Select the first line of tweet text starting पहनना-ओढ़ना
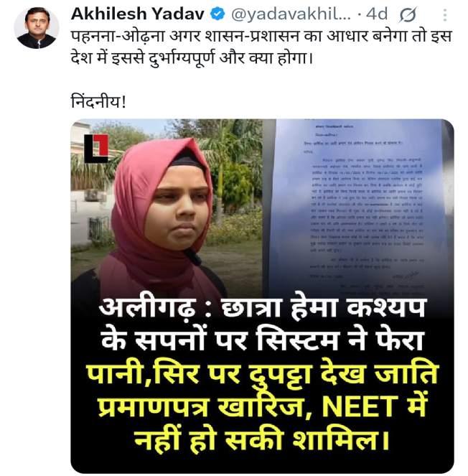Image resolution: width=468 pixels, height=476 pixels. click(261, 37)
